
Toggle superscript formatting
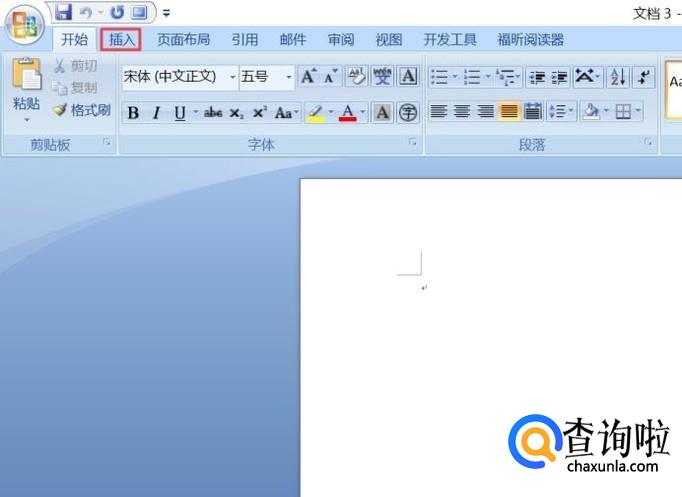(260, 113)
